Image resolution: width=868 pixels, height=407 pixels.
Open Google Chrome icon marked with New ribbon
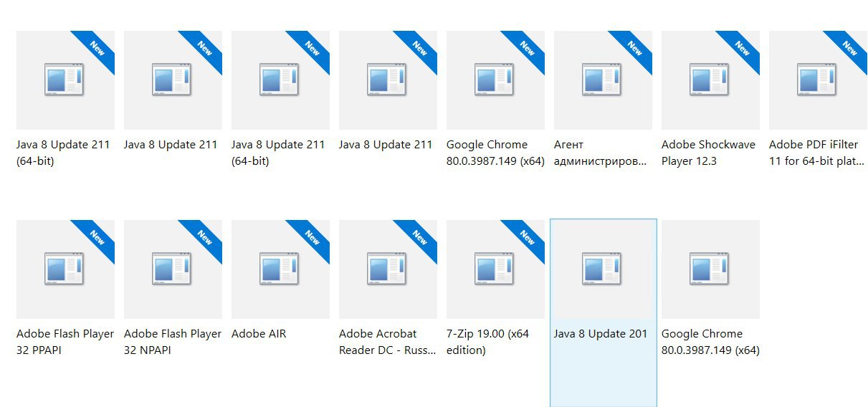495,80
